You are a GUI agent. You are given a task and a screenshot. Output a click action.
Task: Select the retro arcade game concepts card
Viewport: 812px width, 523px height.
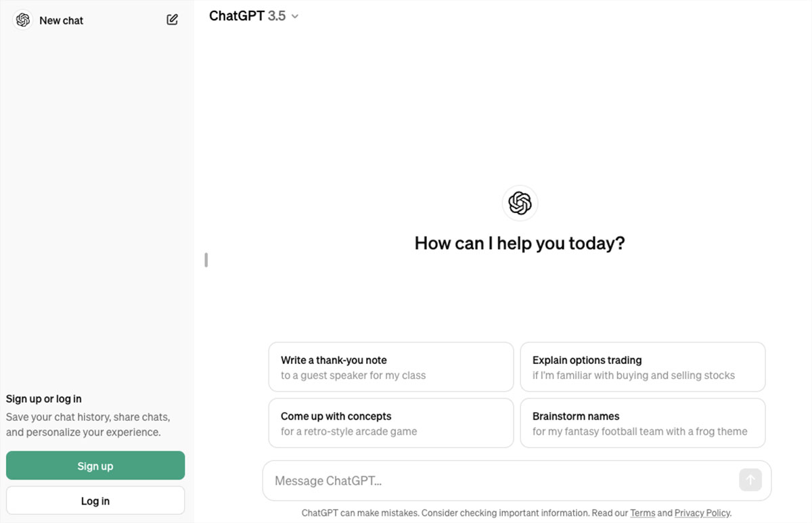coord(390,423)
